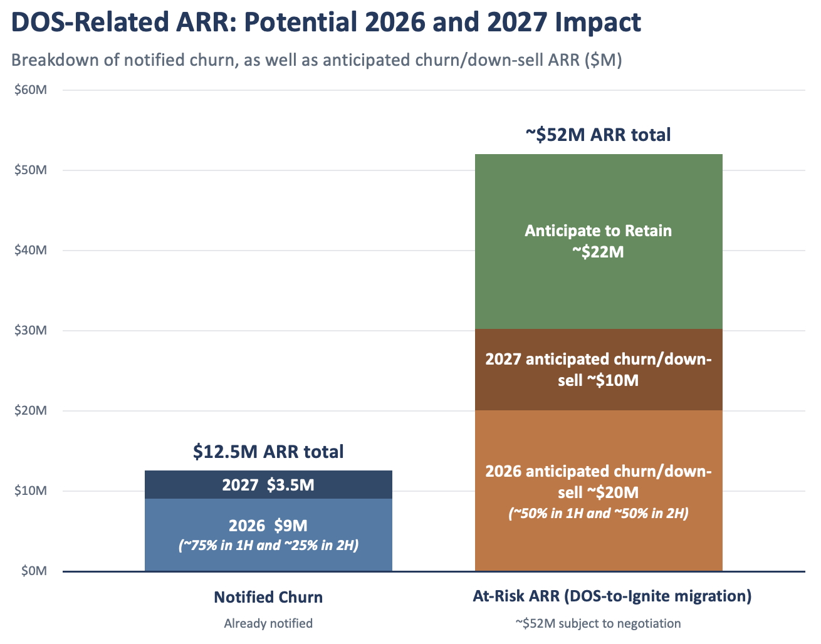Viewport: 821px width, 644px height.
Task: Click the green Anticipate to Retain bar segment
Action: (x=599, y=242)
